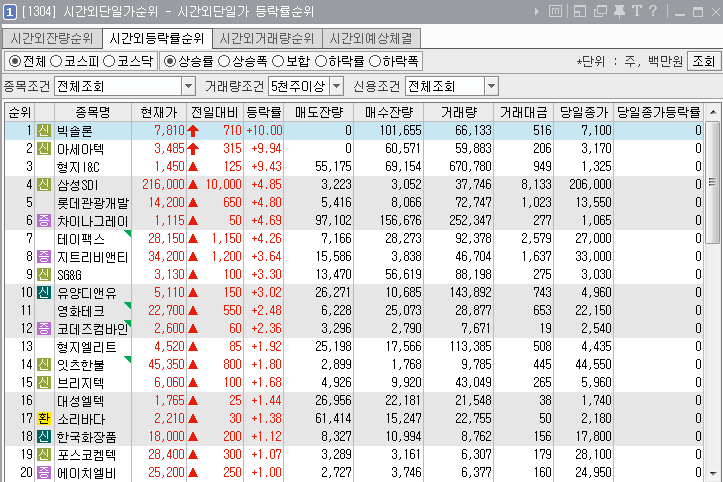
Task: Click the boxed 'm' icon in title bar
Action: (555, 11)
